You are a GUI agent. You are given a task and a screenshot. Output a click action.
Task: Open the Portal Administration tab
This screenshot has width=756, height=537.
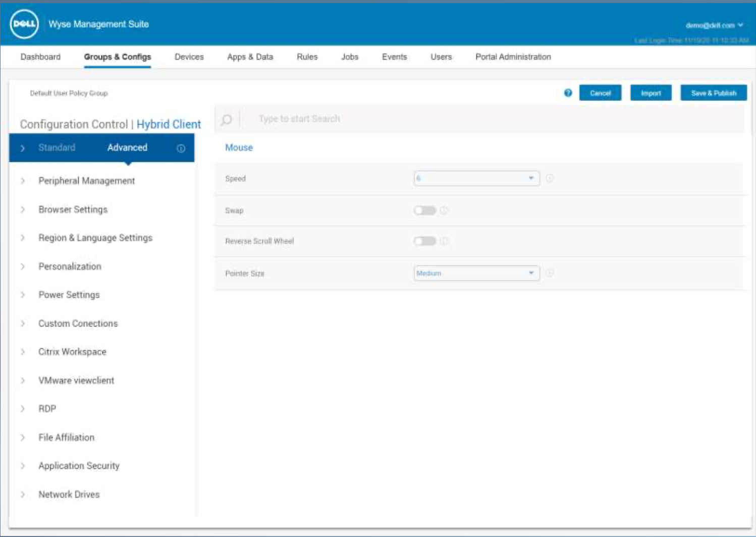(x=513, y=57)
